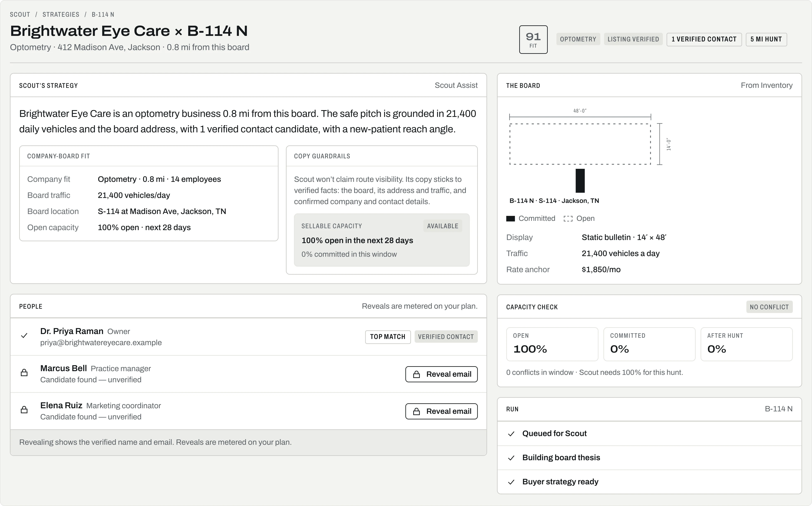Click the checkmark next to Buyer strategy ready

coord(511,482)
